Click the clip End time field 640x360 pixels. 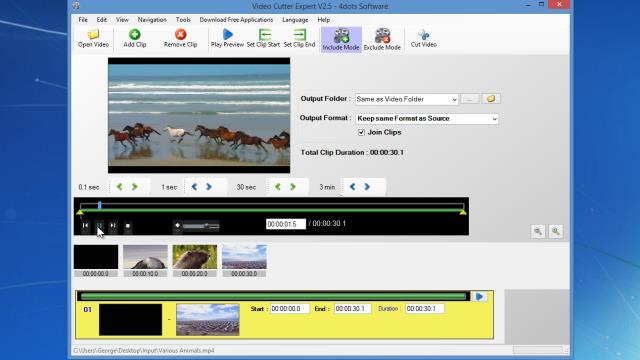point(353,309)
